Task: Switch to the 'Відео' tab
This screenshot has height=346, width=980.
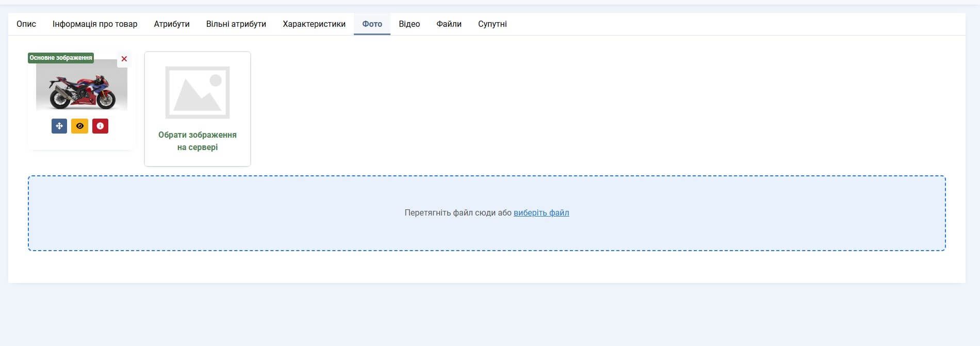Action: pyautogui.click(x=409, y=24)
